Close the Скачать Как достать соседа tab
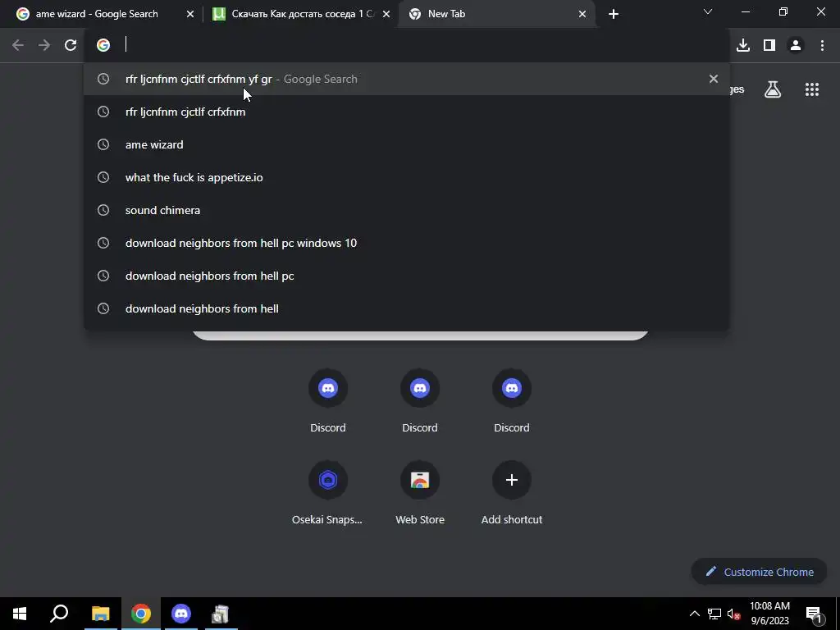 click(386, 15)
